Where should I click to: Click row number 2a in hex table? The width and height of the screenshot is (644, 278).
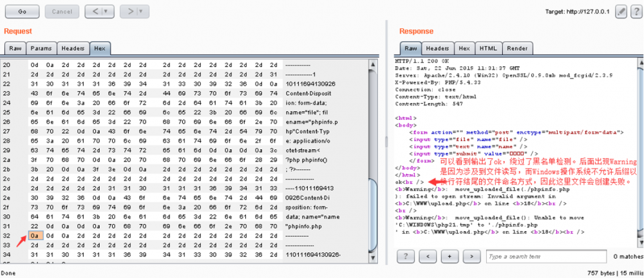[6, 160]
